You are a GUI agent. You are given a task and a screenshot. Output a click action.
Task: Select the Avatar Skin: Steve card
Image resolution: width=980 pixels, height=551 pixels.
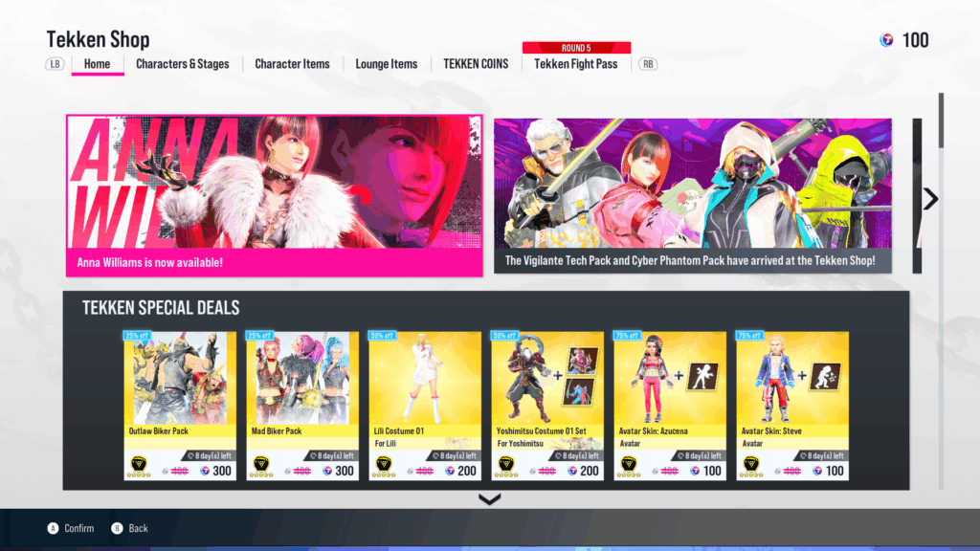[x=792, y=406]
